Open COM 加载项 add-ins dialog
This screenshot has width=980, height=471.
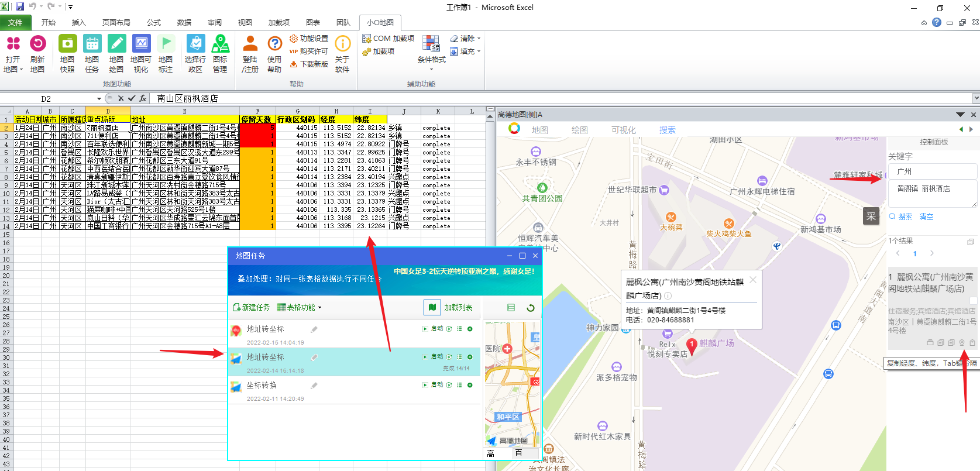(388, 39)
